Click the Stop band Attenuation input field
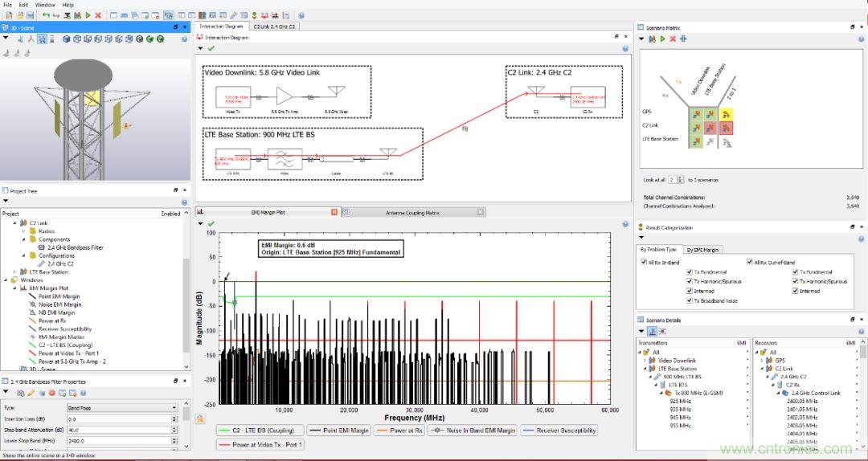This screenshot has width=868, height=461. [121, 430]
